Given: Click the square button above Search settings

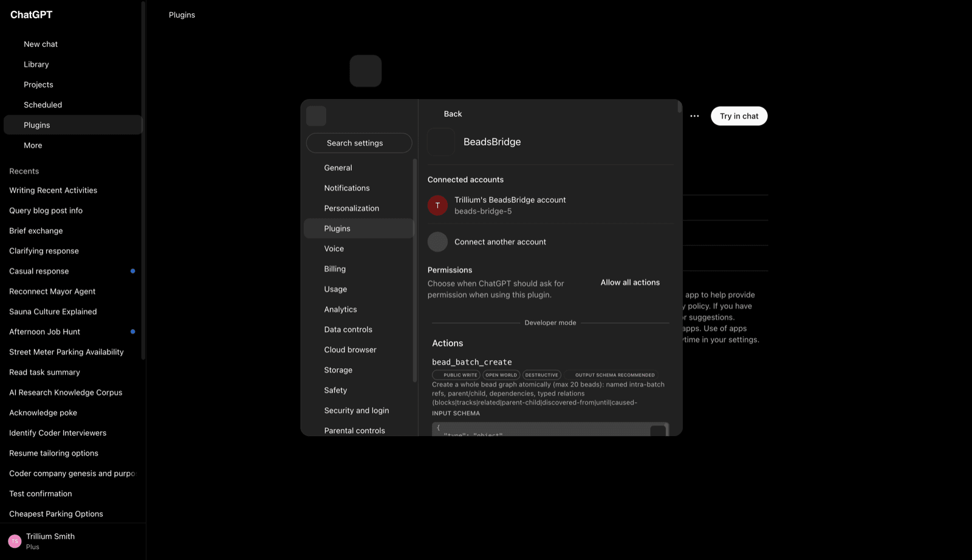Looking at the screenshot, I should coord(316,116).
